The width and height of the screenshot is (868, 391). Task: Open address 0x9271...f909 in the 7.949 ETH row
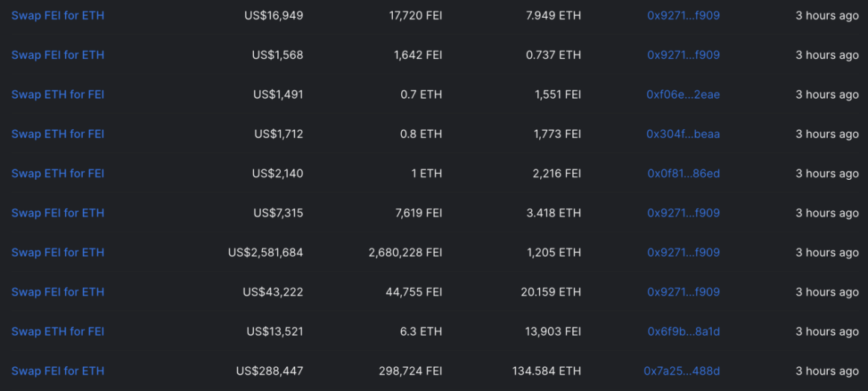[x=683, y=16]
